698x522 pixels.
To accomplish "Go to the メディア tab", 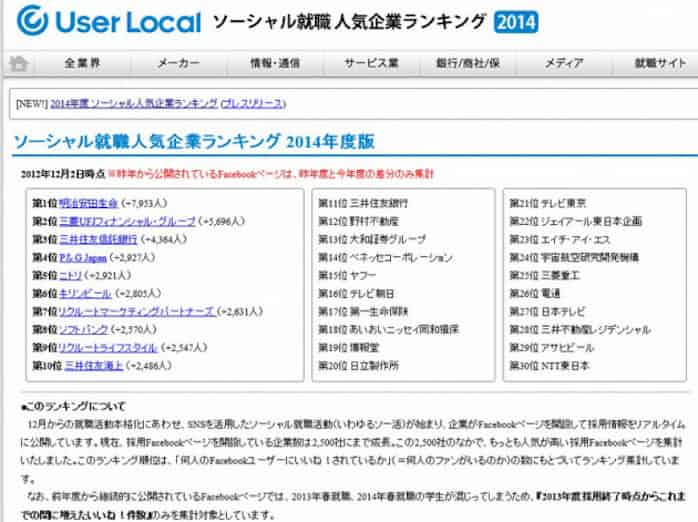I will click(x=564, y=63).
